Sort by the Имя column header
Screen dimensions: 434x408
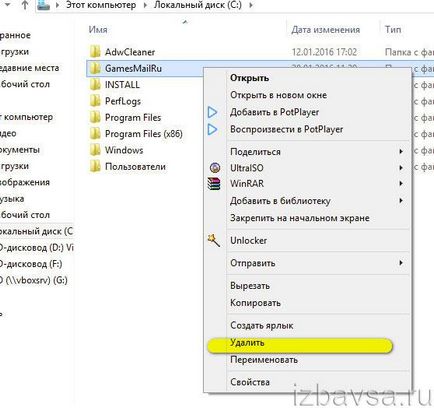click(98, 30)
